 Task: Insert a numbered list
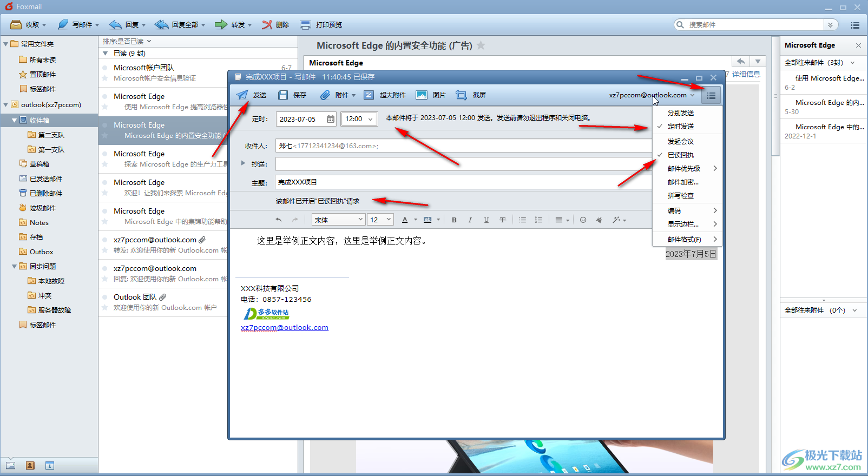tap(538, 220)
